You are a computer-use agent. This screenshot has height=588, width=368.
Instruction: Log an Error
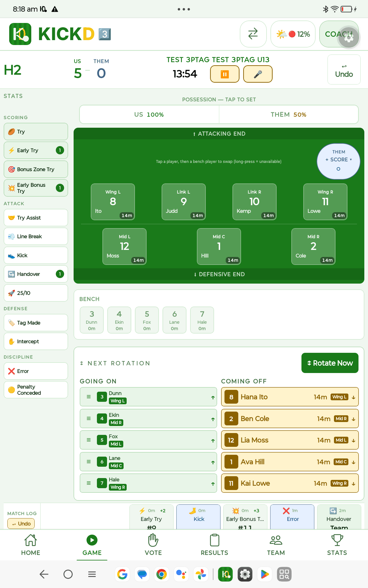(36, 371)
